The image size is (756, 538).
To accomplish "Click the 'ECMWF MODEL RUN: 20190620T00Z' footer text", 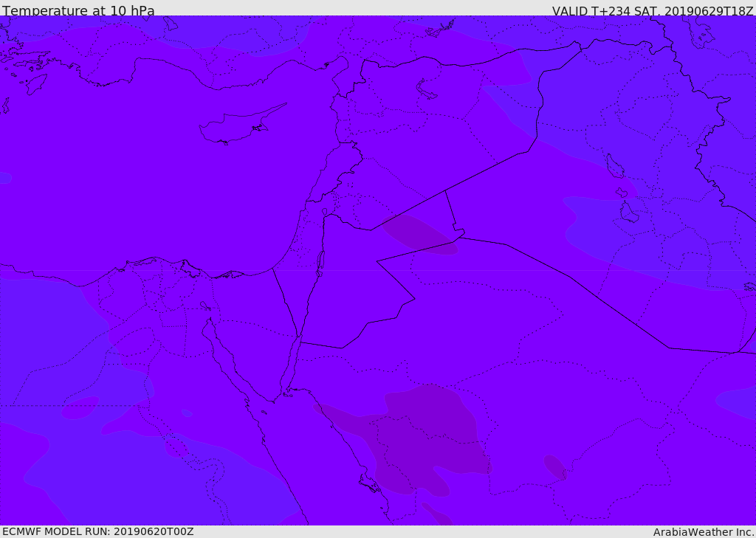I will pos(98,531).
